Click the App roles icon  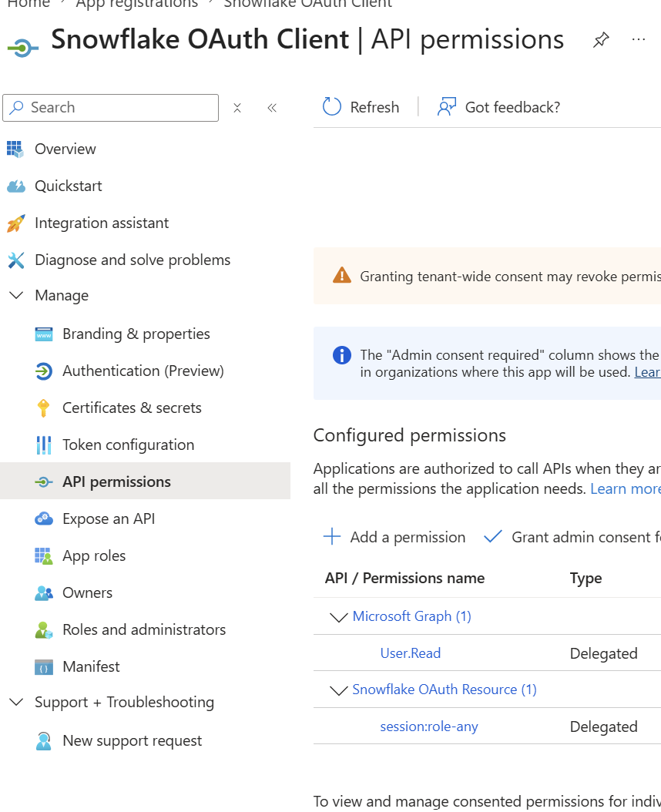click(43, 555)
